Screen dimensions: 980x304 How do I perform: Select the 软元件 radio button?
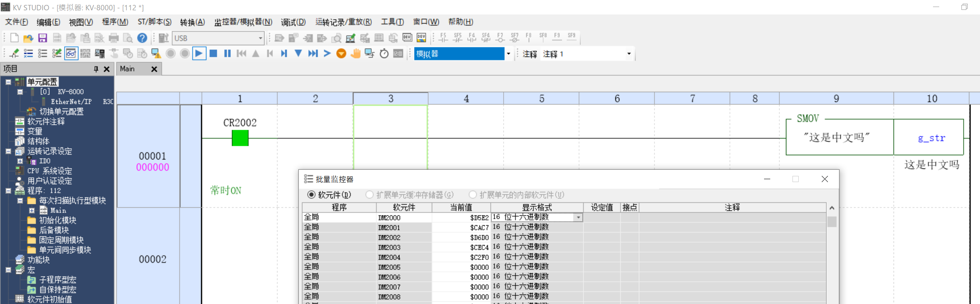[x=312, y=195]
